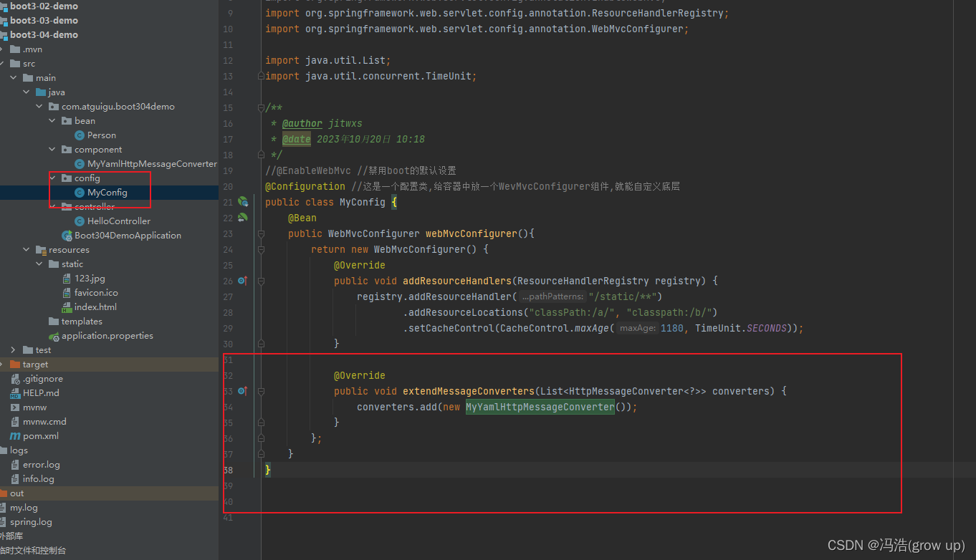Click the HELP.md markdown file icon
976x560 pixels.
[x=15, y=393]
